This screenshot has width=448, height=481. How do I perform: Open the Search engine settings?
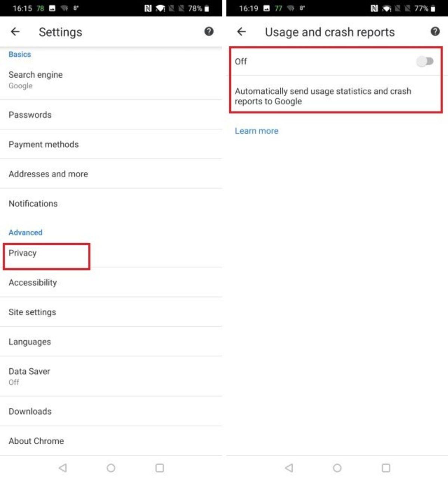coord(35,79)
